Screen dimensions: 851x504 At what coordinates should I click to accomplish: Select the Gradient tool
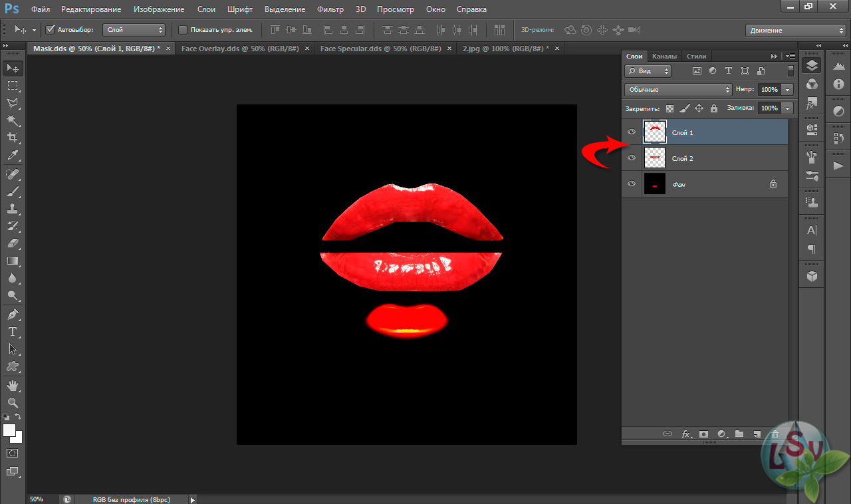coord(13,261)
